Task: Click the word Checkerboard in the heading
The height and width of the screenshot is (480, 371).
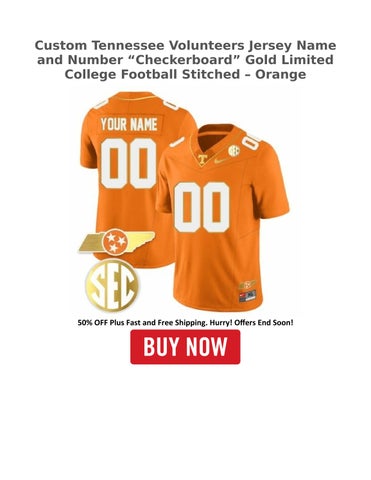Action: click(180, 60)
